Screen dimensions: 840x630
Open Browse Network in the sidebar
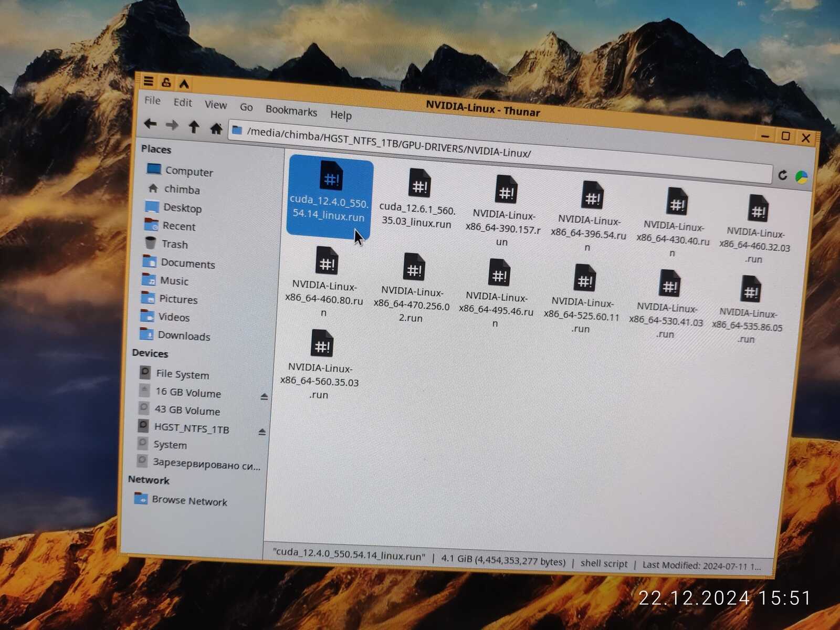(x=181, y=500)
